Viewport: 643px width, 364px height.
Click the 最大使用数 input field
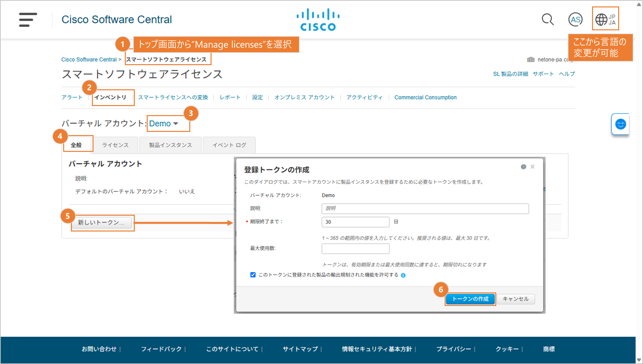click(355, 249)
